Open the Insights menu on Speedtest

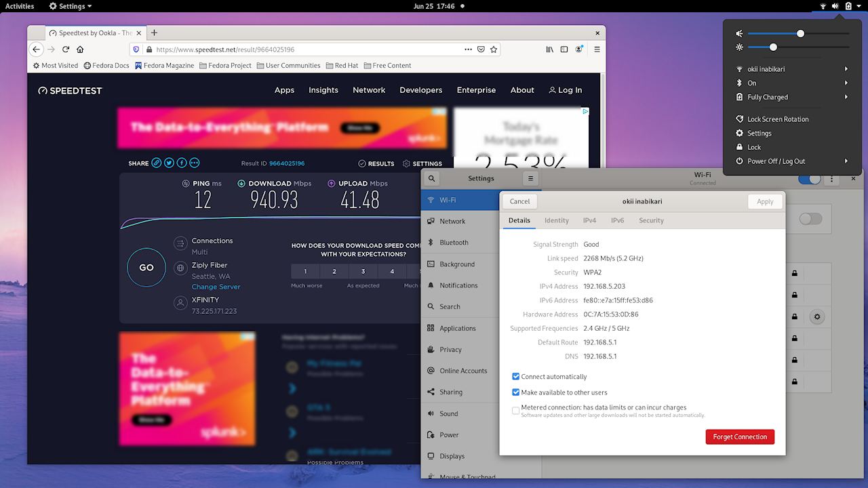323,90
